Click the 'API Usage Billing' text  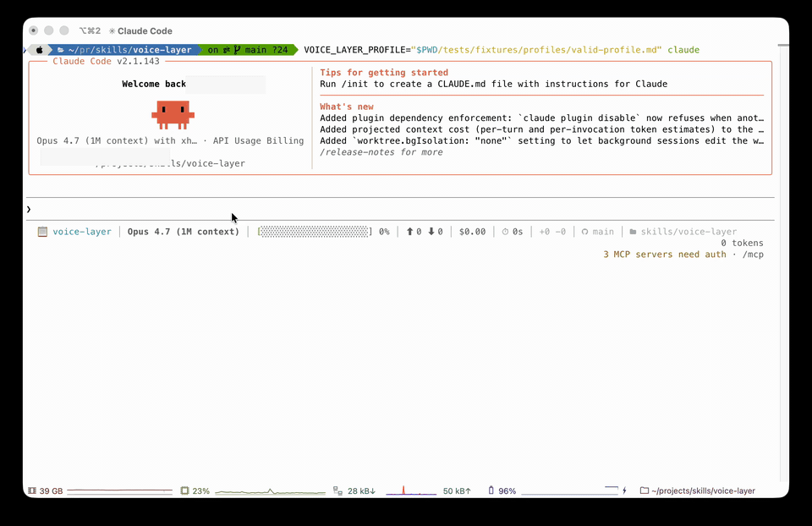coord(259,141)
